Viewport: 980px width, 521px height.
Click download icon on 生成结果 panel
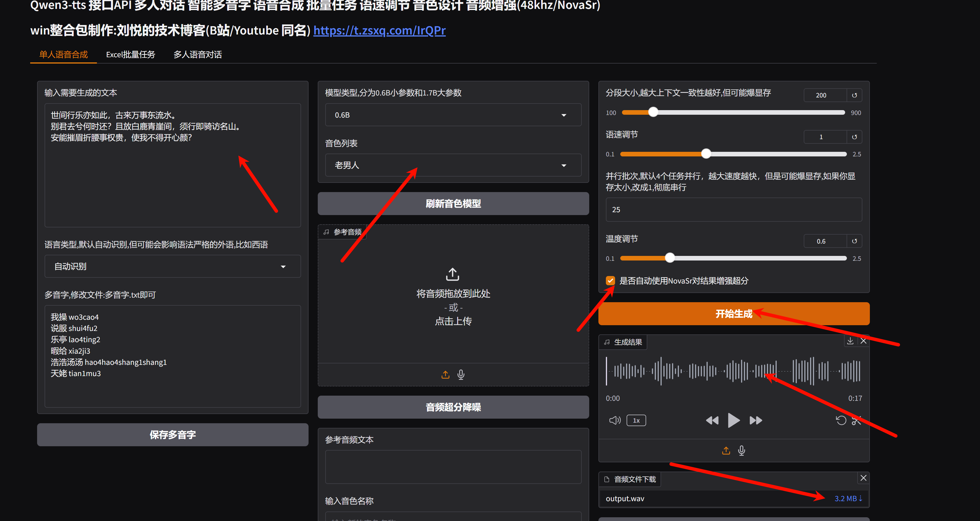coord(850,341)
